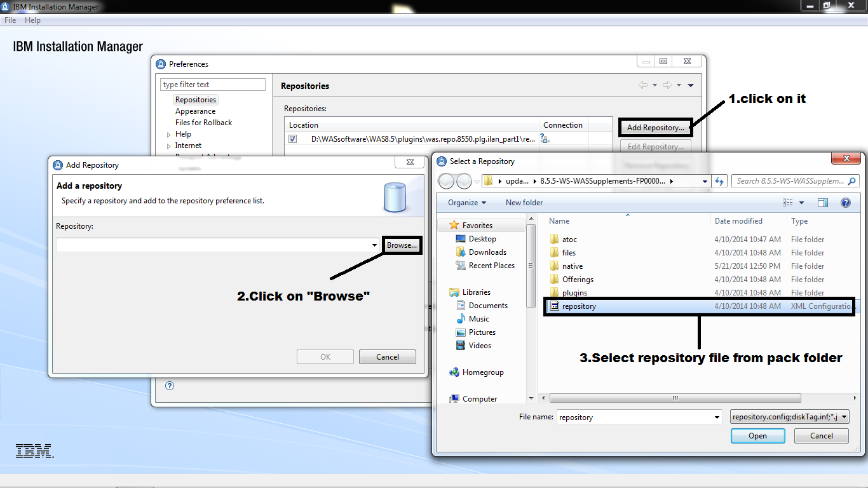
Task: Select Computer in the navigation pane
Action: click(481, 398)
